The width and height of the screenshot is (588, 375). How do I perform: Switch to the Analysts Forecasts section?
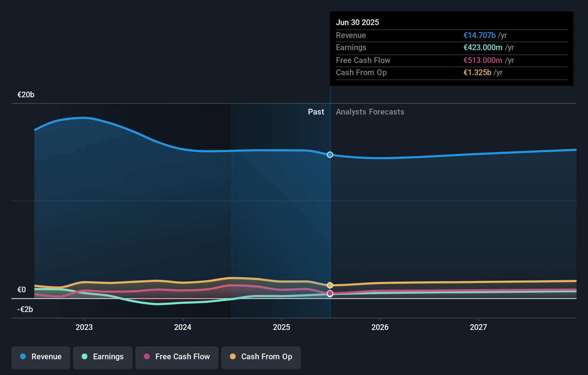pos(370,112)
